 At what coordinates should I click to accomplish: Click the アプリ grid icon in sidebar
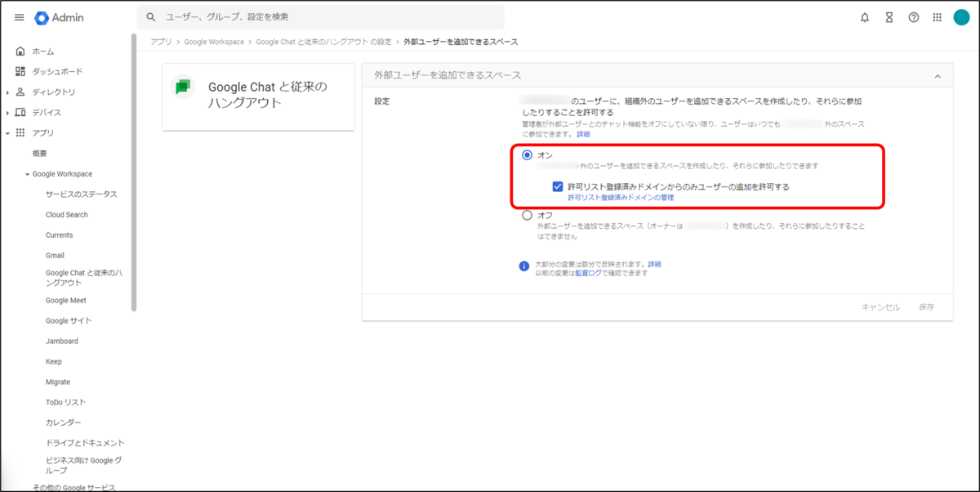click(x=20, y=133)
